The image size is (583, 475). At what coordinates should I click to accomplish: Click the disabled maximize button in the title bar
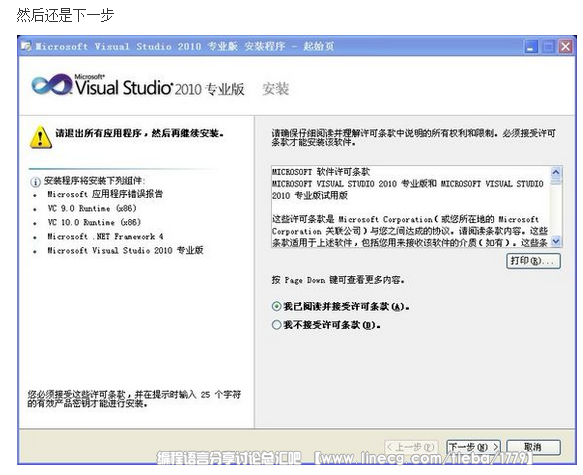tap(548, 47)
